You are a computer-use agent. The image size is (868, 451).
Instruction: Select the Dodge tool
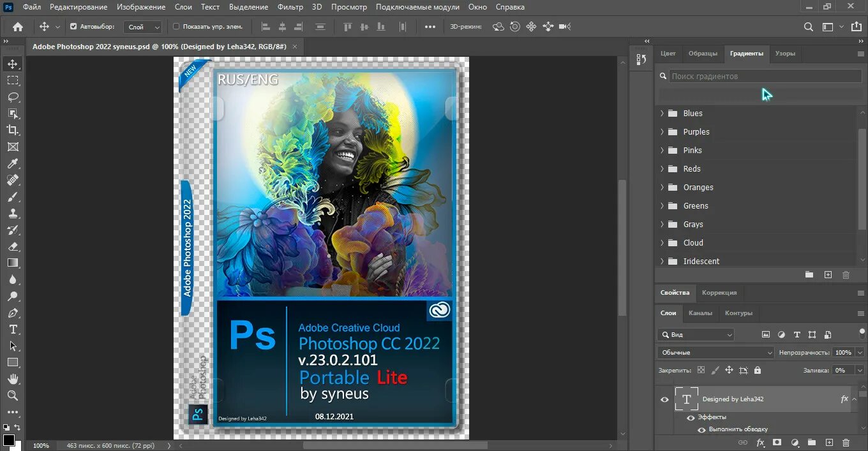(x=13, y=296)
